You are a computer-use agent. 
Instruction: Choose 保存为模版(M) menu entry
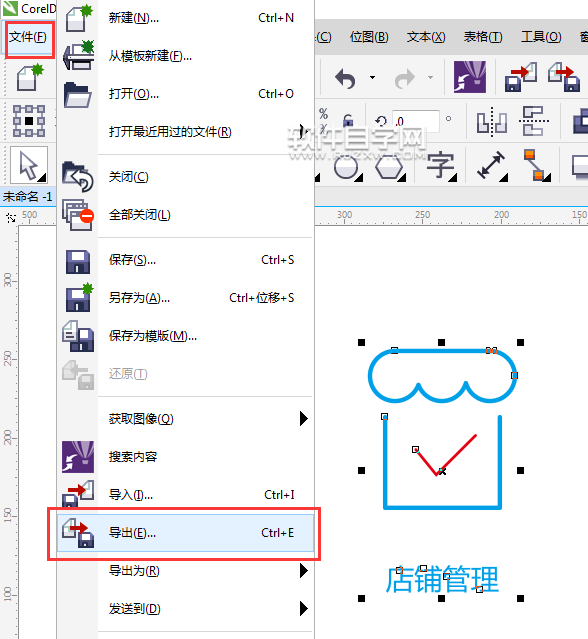tap(185, 336)
